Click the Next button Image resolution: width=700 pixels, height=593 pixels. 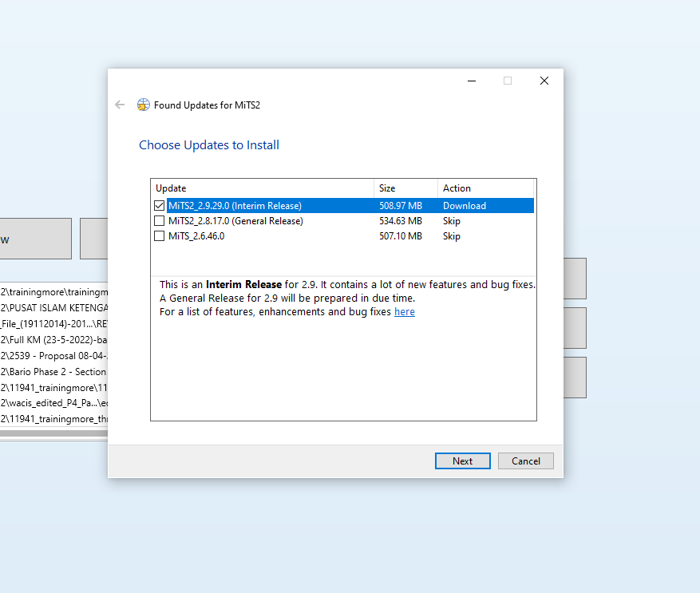pos(462,461)
